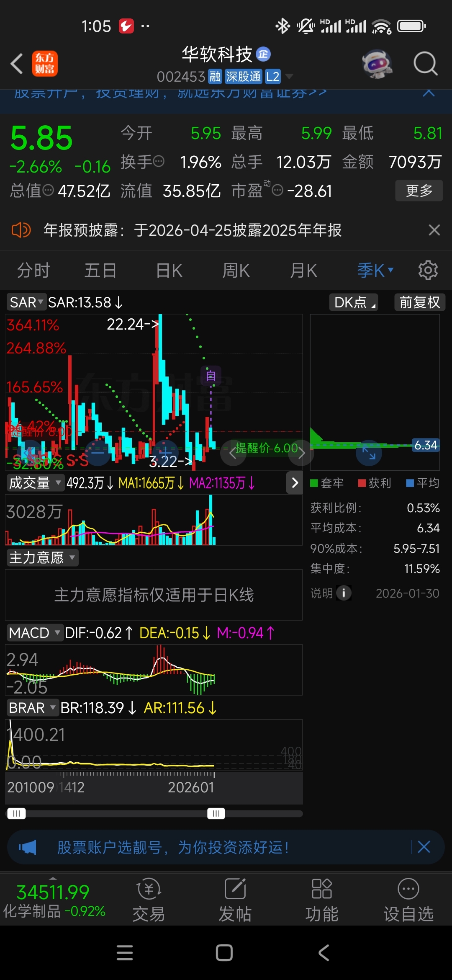Tap the green 套牢 legend swatch
The width and height of the screenshot is (452, 980).
point(314,483)
